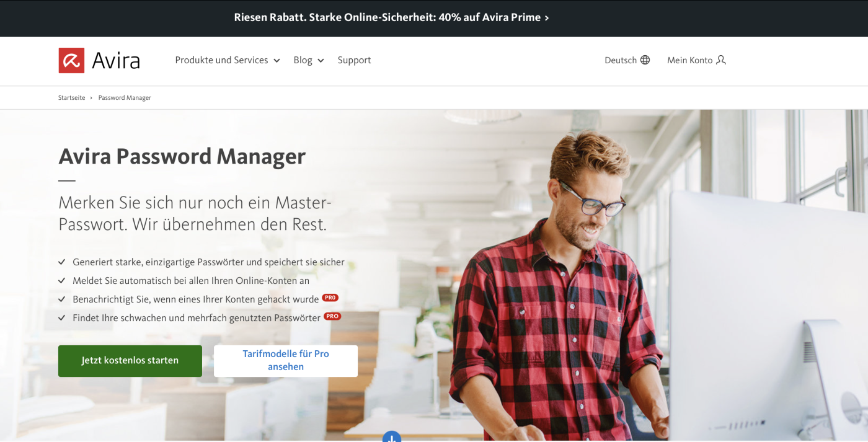Click the 'Avira Password Manager' heading
The width and height of the screenshot is (868, 442).
pos(182,156)
